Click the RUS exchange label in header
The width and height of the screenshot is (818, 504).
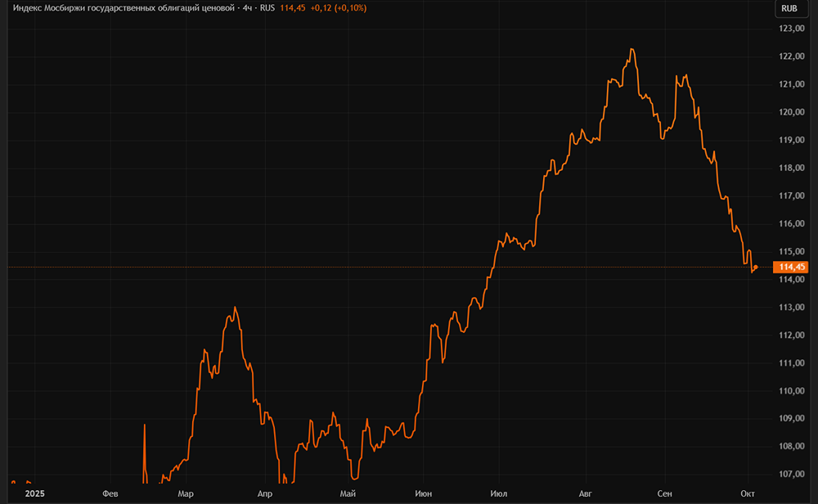click(267, 8)
